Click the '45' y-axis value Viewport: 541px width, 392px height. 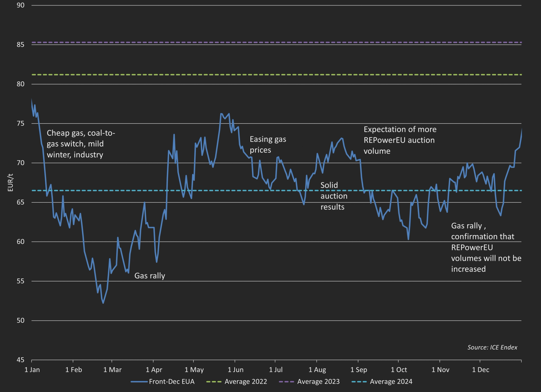[21, 360]
